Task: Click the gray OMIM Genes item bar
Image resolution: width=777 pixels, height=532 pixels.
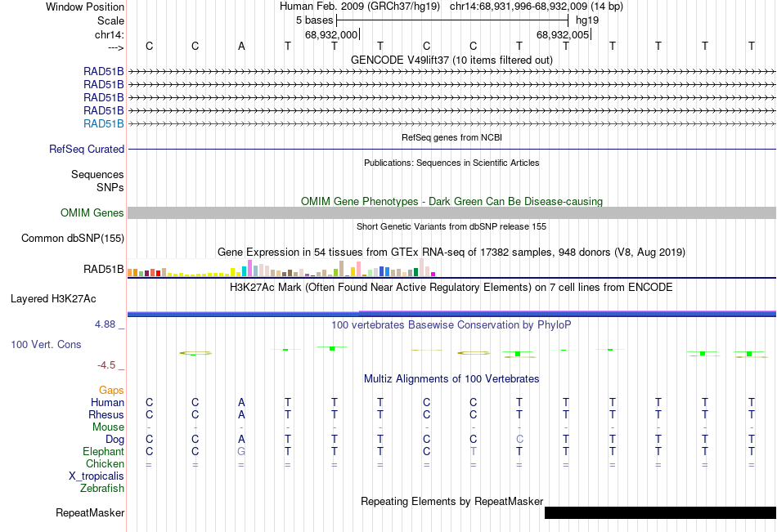Action: [x=451, y=213]
